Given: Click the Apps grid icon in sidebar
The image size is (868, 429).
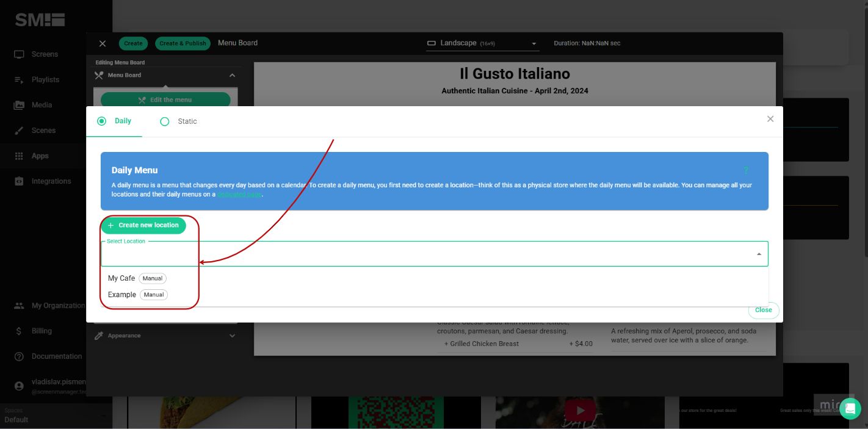Looking at the screenshot, I should (19, 156).
